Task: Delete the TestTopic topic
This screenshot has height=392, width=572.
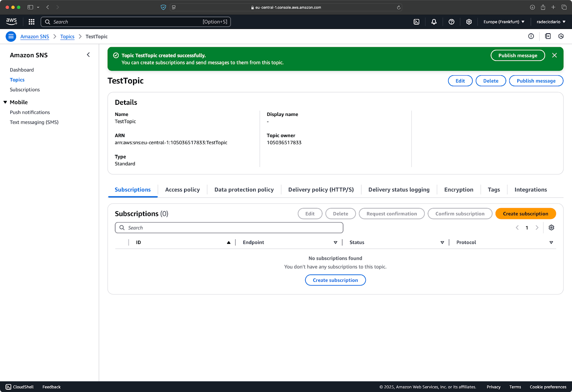Action: pyautogui.click(x=490, y=81)
